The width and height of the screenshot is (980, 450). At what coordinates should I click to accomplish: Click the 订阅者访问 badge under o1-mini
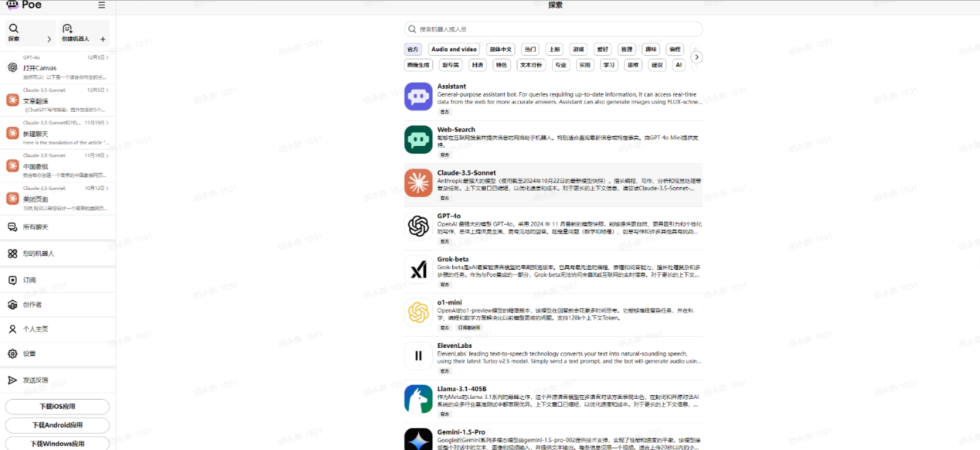point(469,327)
